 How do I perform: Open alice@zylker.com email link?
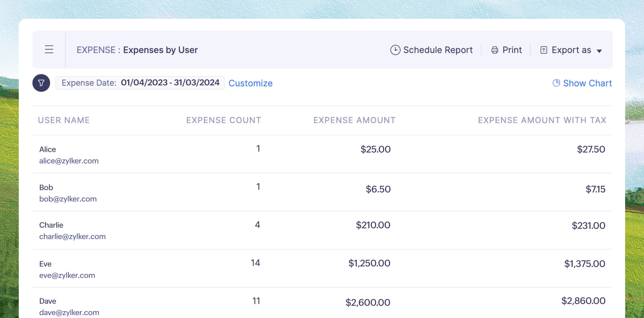(69, 161)
